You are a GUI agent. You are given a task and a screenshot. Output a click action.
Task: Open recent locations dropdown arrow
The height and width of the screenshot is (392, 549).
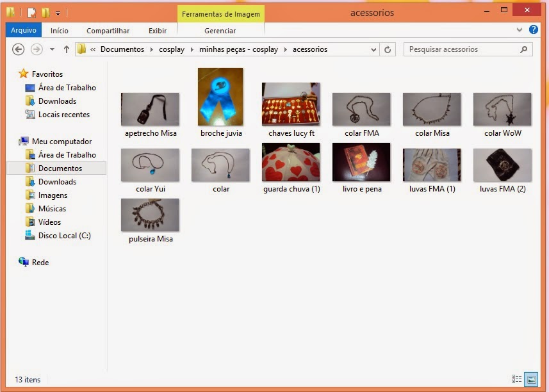(51, 49)
